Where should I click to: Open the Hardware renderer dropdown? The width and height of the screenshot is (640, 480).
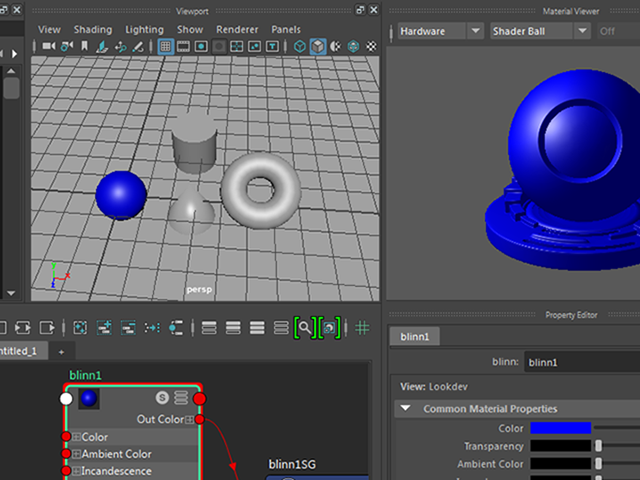pyautogui.click(x=441, y=31)
